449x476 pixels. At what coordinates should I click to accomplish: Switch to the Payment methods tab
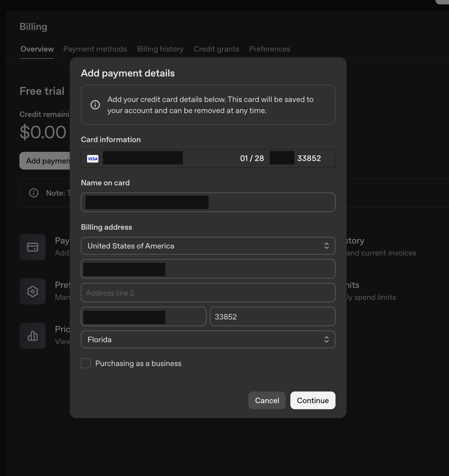[95, 49]
